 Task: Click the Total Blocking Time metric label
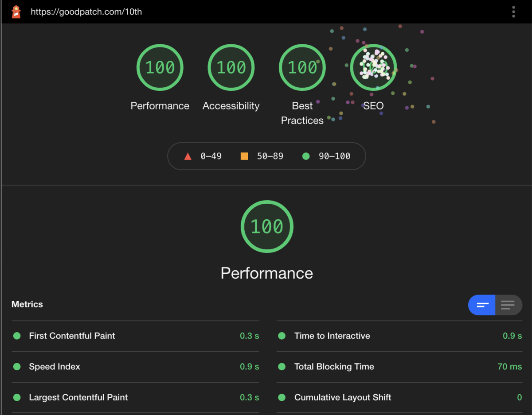pos(334,367)
